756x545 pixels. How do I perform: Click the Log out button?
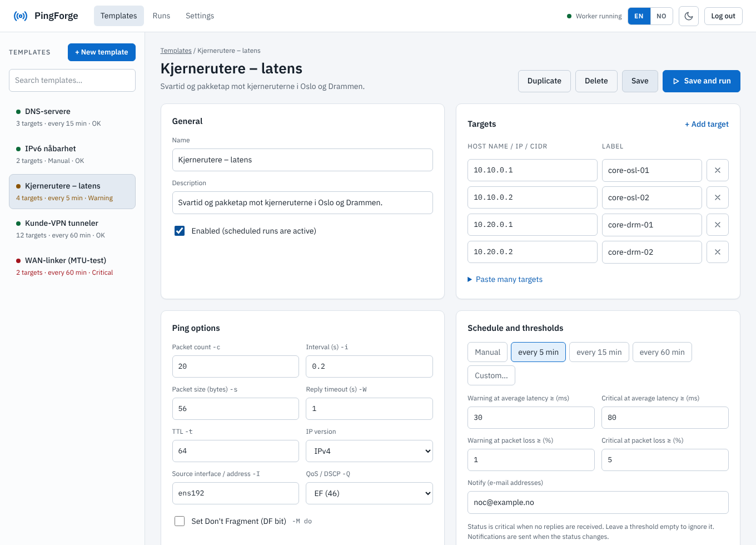pos(723,16)
